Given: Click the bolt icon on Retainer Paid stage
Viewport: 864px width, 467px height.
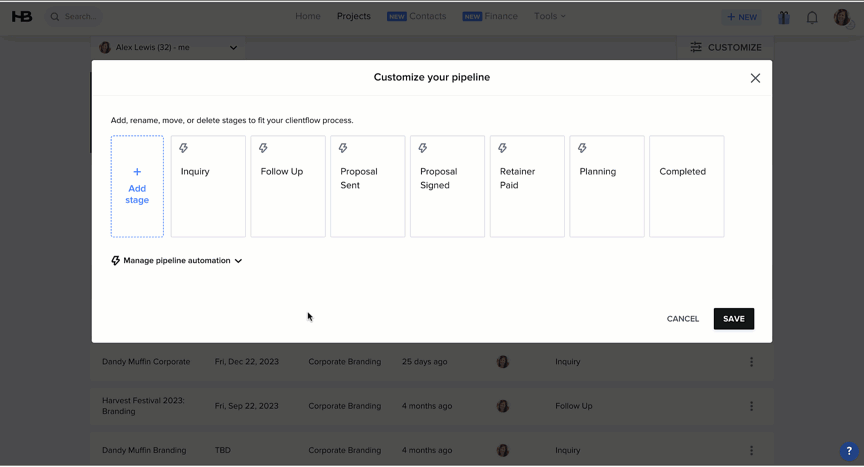Looking at the screenshot, I should click(x=503, y=148).
